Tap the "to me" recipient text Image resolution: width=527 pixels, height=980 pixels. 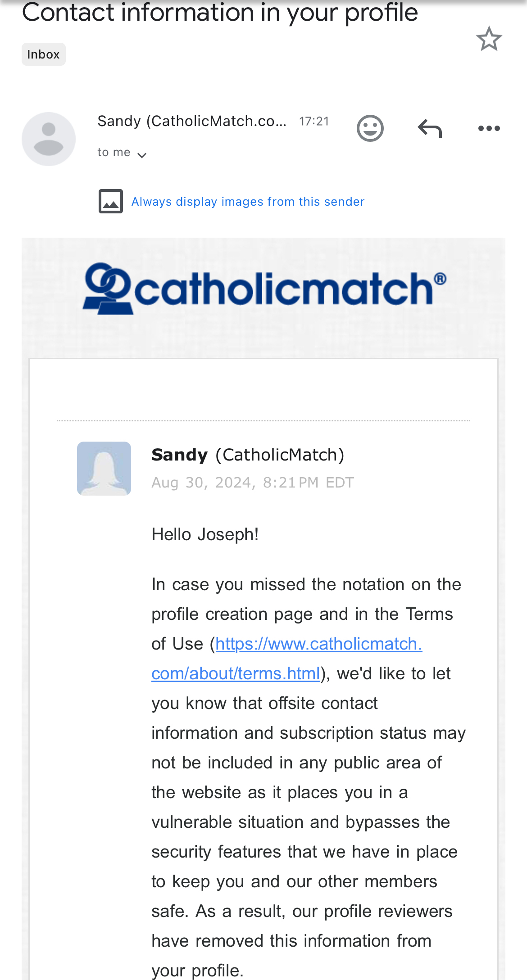click(x=114, y=153)
